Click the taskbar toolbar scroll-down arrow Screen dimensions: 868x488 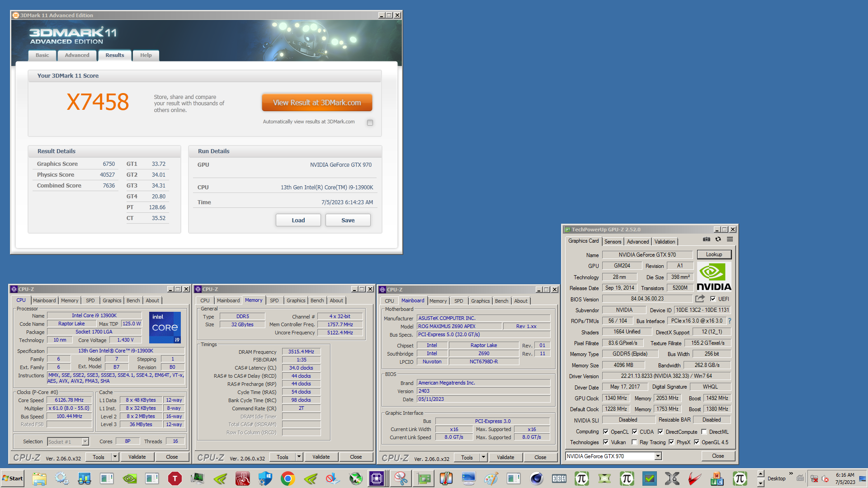click(x=761, y=483)
